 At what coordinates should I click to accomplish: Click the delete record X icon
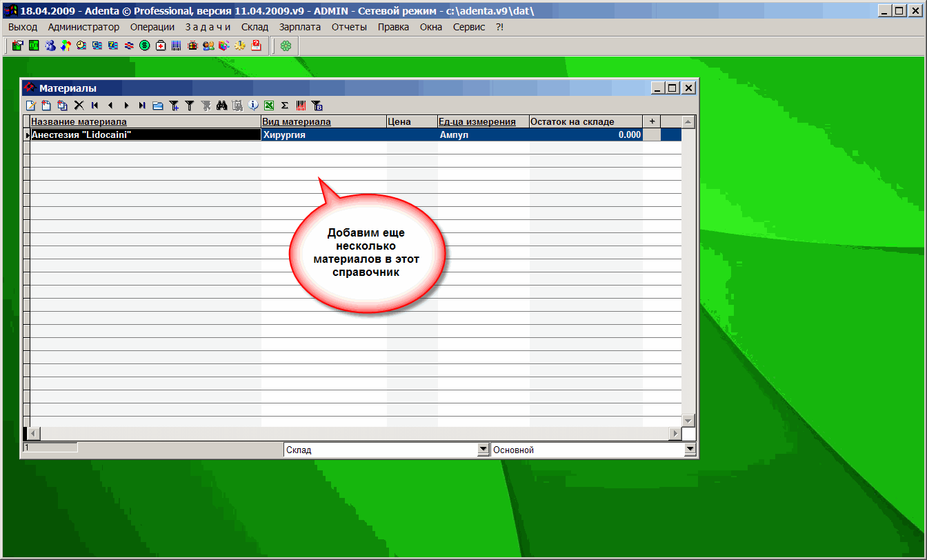pyautogui.click(x=79, y=106)
